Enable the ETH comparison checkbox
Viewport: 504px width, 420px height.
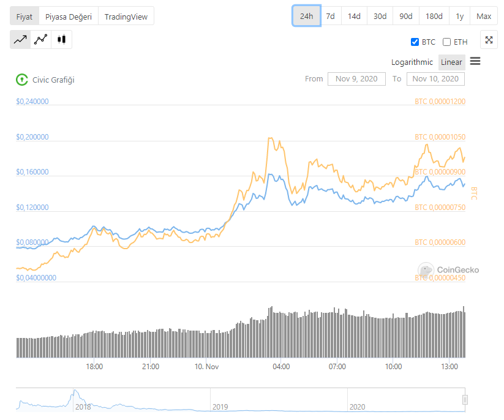(x=446, y=42)
